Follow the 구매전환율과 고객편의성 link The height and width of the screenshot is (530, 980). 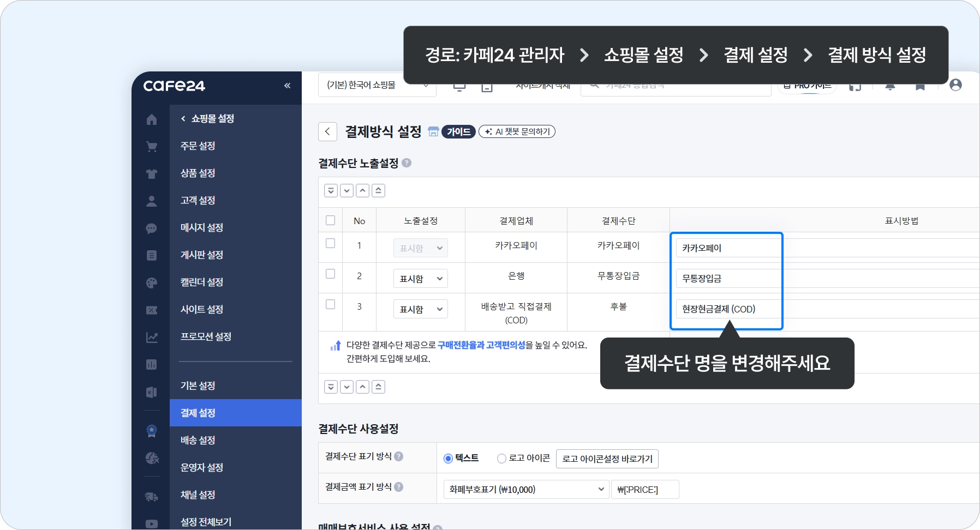coord(481,345)
